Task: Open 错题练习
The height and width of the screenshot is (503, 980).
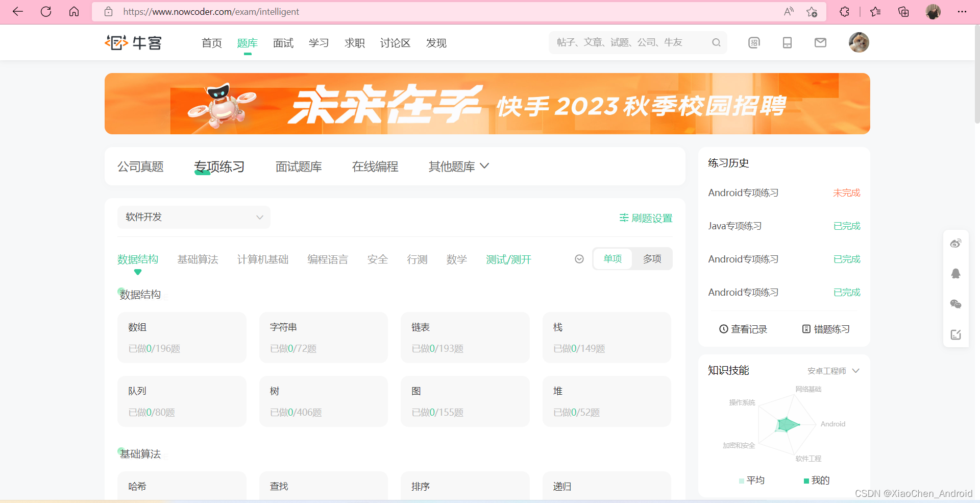Action: [x=826, y=329]
